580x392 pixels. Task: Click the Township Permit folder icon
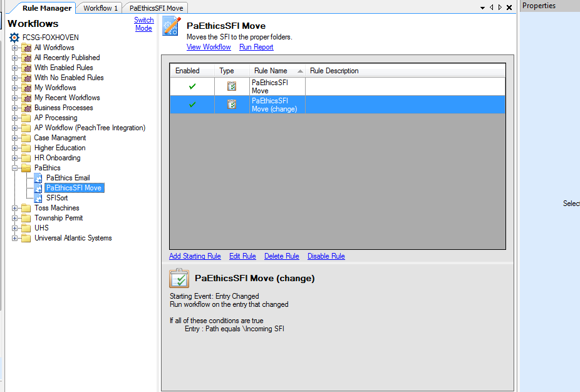tap(26, 218)
